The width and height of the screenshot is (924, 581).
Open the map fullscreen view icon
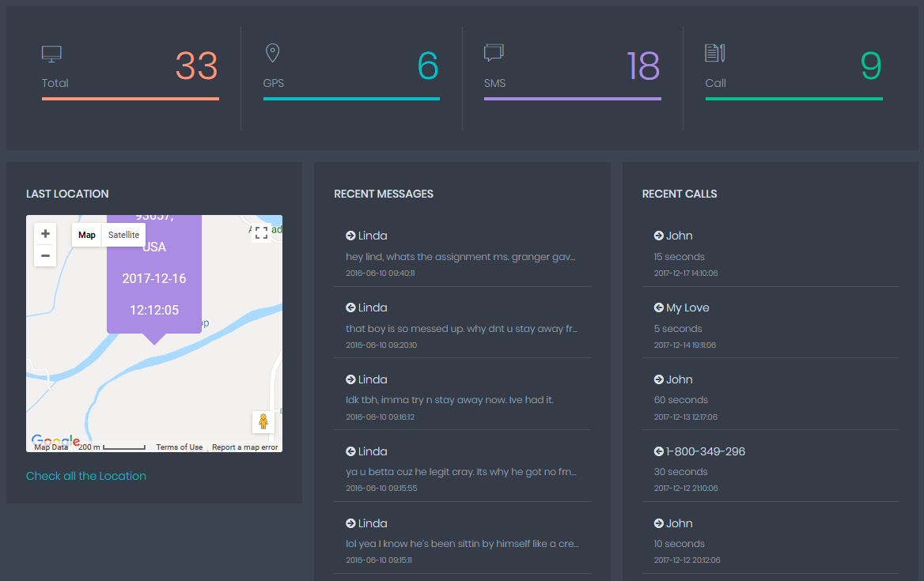point(261,232)
